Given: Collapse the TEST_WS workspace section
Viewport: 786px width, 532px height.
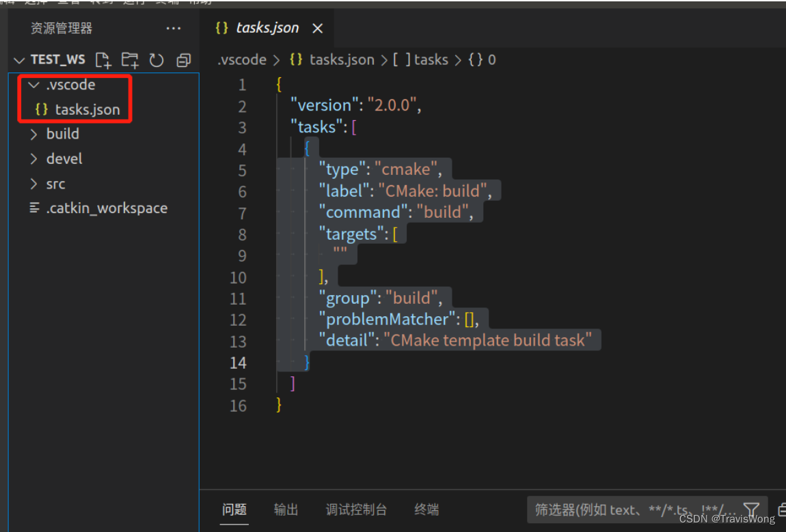Looking at the screenshot, I should 19,59.
